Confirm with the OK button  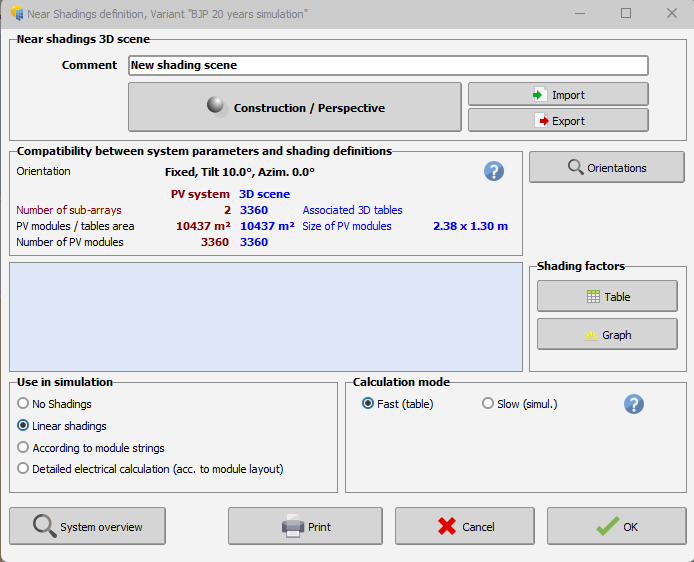(616, 526)
